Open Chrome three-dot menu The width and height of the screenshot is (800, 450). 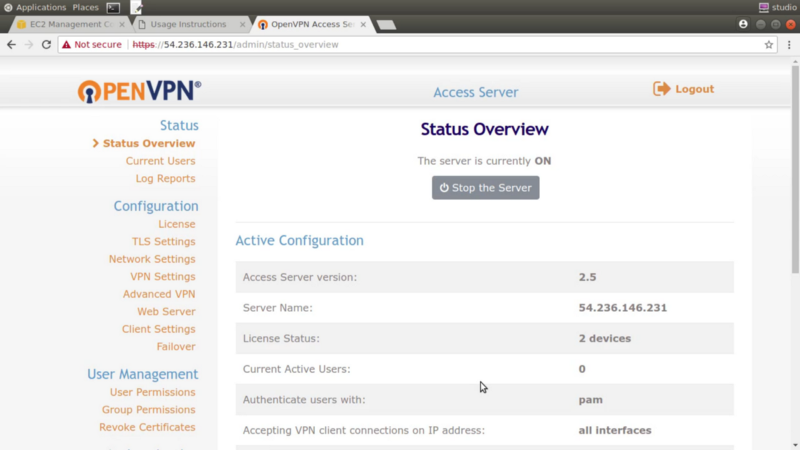[789, 44]
